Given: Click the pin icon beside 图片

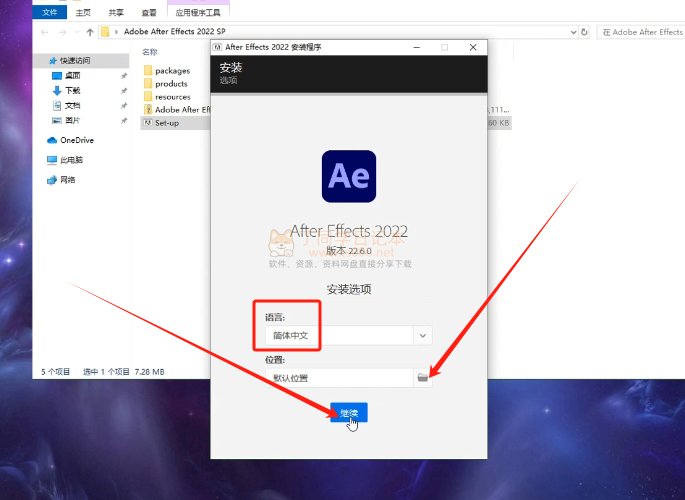Looking at the screenshot, I should pyautogui.click(x=124, y=121).
